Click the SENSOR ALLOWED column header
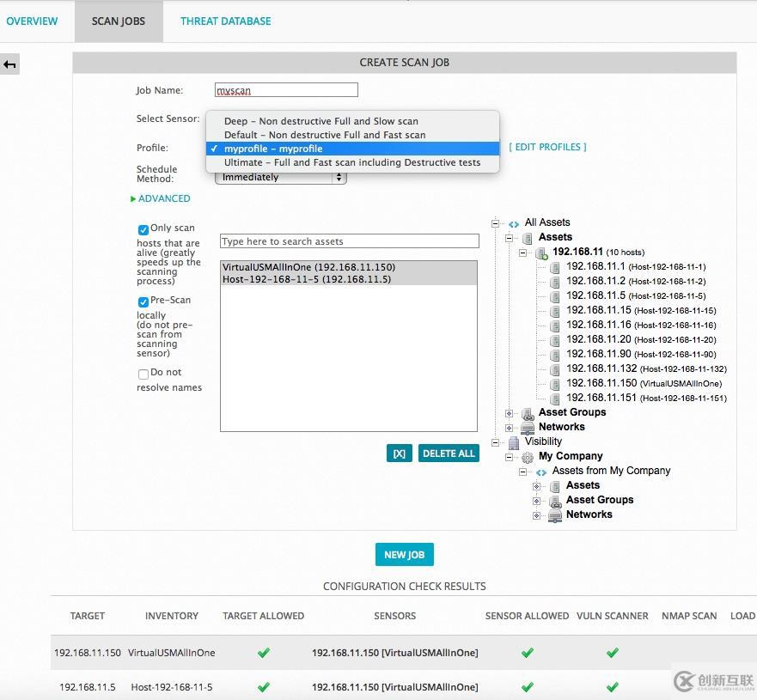Image resolution: width=757 pixels, height=700 pixels. click(x=527, y=616)
